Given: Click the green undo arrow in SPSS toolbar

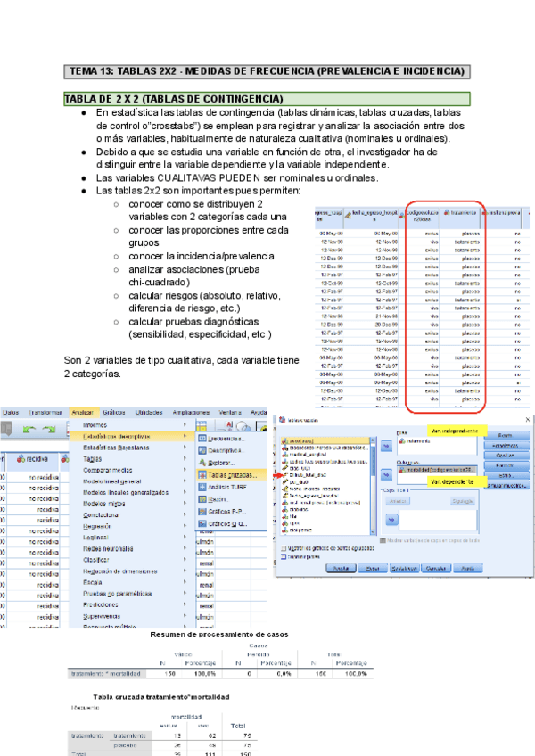Looking at the screenshot, I should (x=29, y=429).
